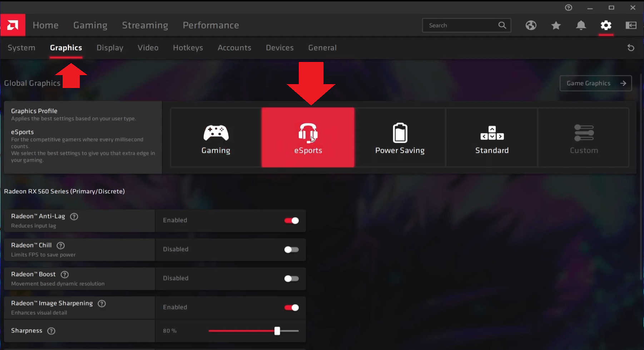Show help for Radeon Anti-Lag

(74, 217)
